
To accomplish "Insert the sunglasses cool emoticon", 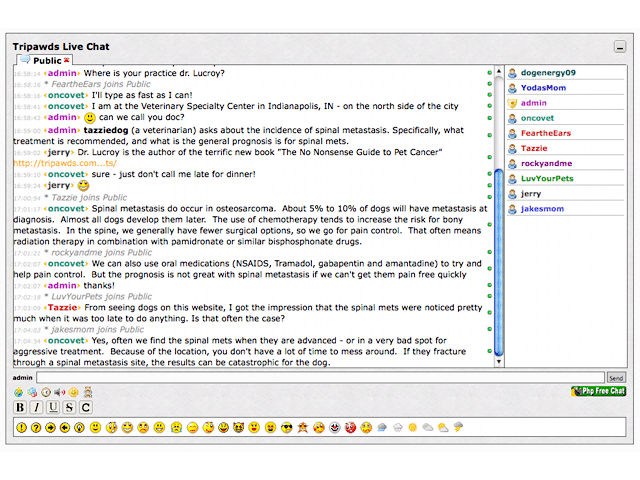I will [x=287, y=428].
